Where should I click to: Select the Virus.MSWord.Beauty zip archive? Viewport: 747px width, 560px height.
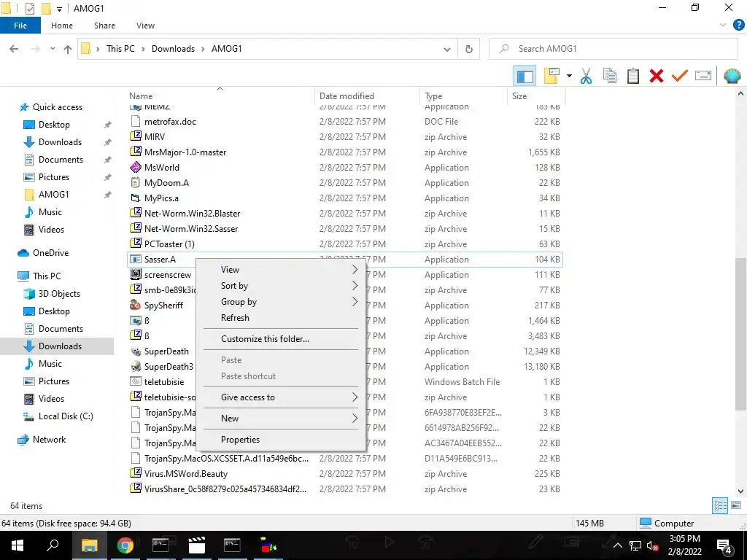pyautogui.click(x=179, y=474)
